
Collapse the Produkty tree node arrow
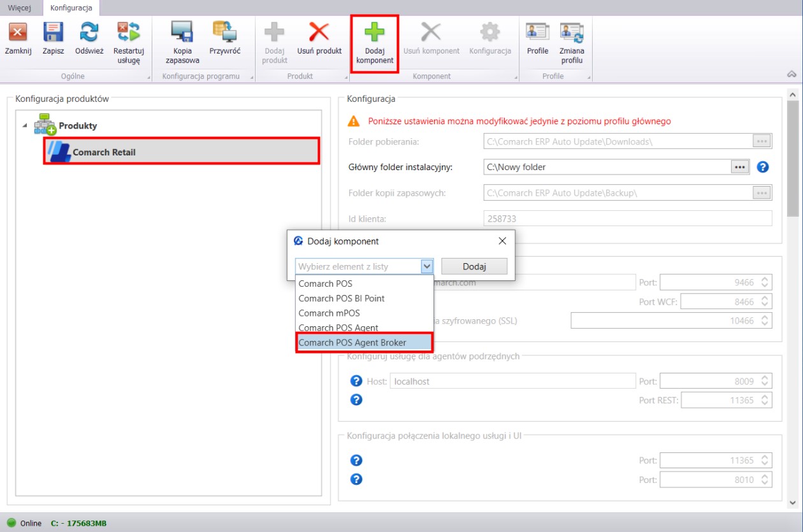[x=25, y=126]
